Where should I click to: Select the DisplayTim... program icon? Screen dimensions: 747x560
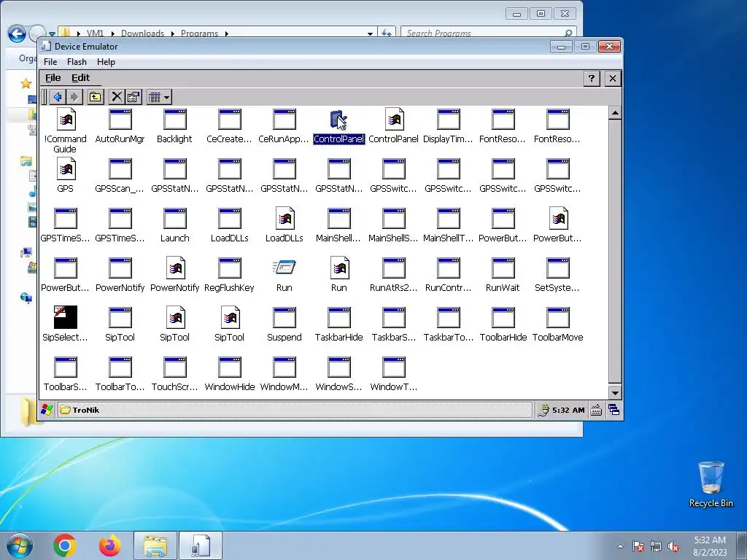tap(449, 120)
